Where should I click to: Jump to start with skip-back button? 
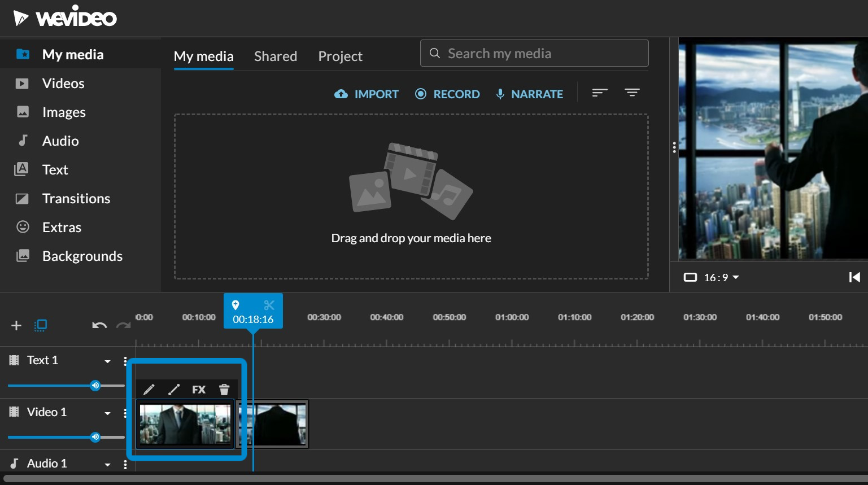(x=854, y=277)
